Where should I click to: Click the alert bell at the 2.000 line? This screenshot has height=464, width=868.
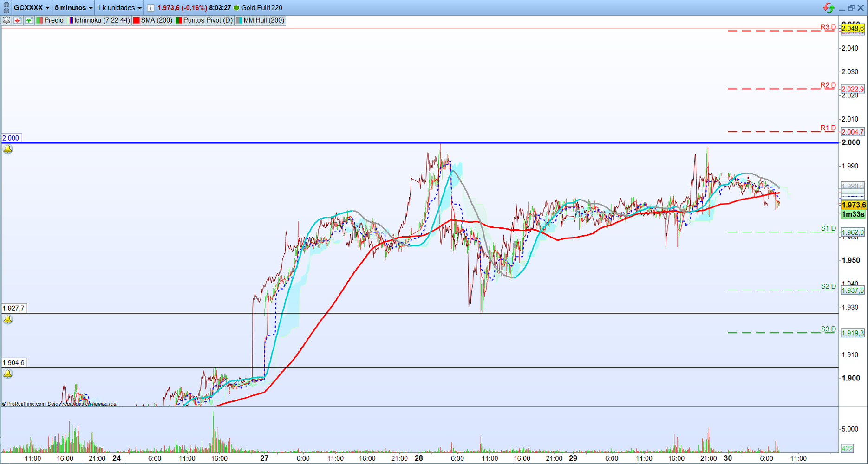point(8,149)
